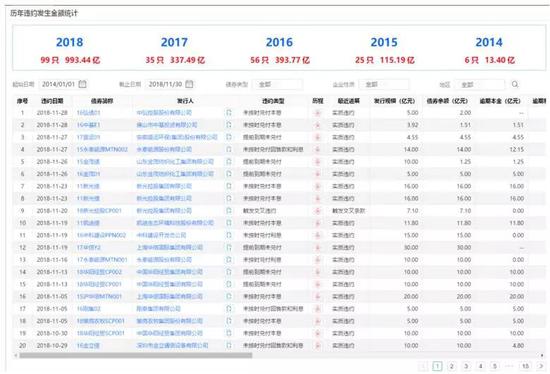Image resolution: width=550 pixels, height=374 pixels.
Task: Open the start date calendar icon
Action: pyautogui.click(x=82, y=84)
